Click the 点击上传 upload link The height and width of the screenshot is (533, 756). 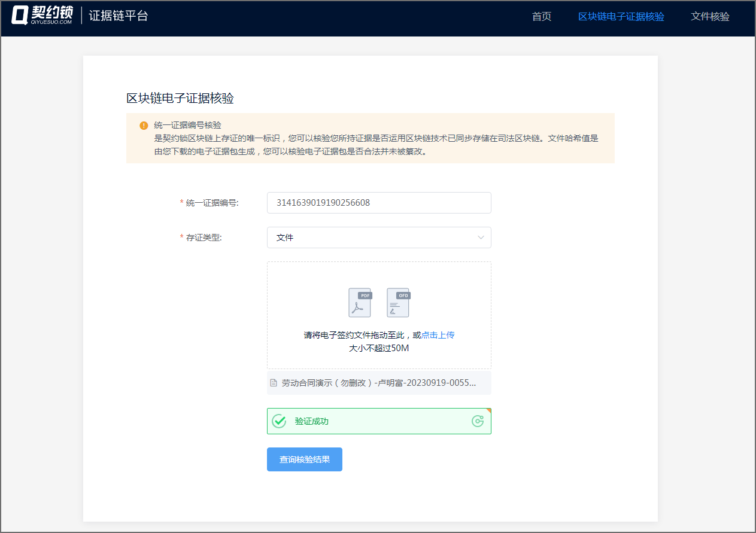(x=439, y=335)
